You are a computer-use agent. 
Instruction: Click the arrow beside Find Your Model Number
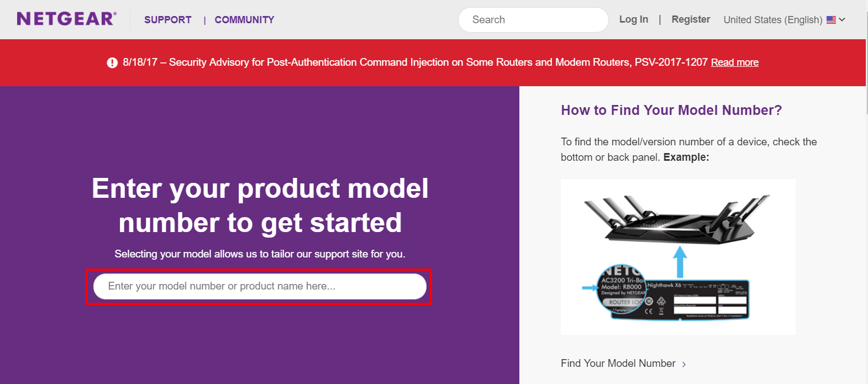coord(684,364)
